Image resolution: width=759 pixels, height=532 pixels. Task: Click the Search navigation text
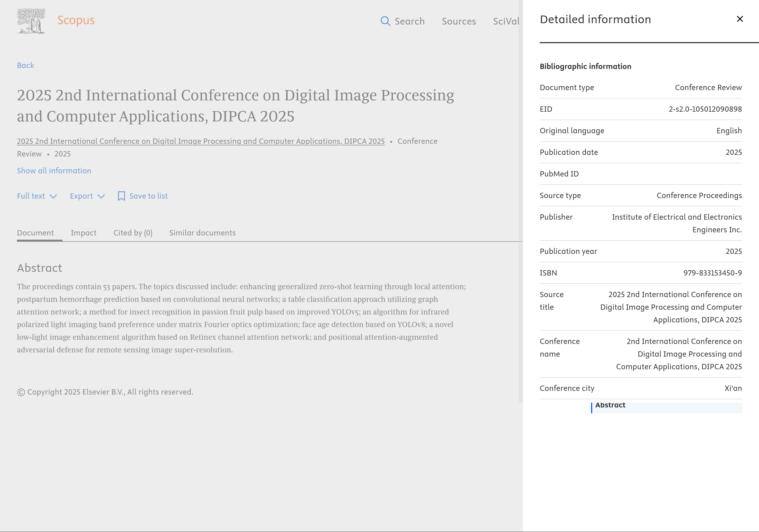click(410, 21)
